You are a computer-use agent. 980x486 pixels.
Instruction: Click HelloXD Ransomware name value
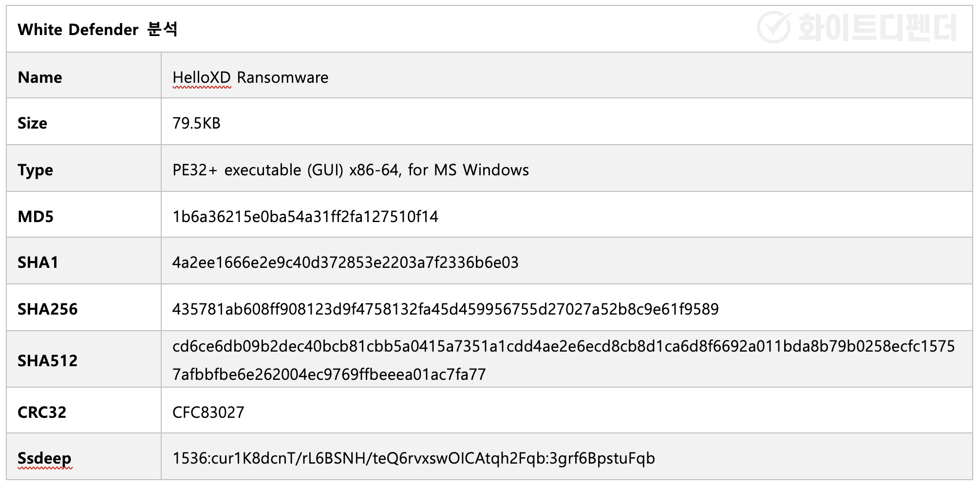(x=250, y=77)
